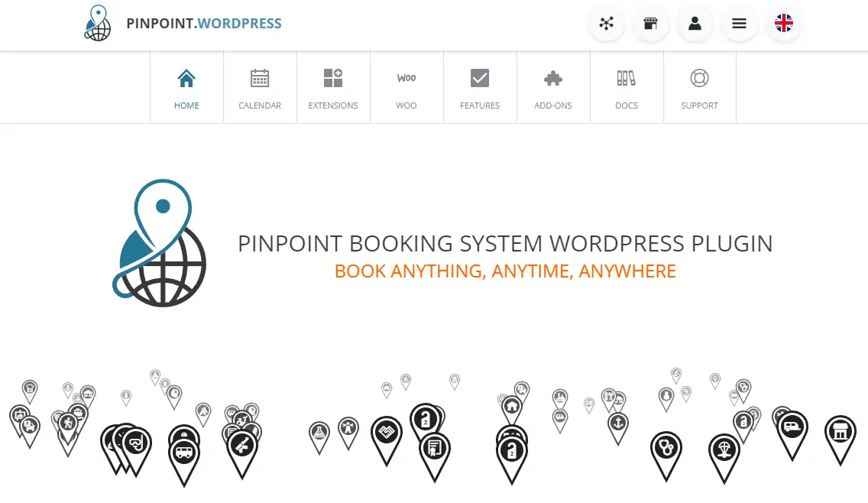Image resolution: width=868 pixels, height=503 pixels.
Task: Open the hamburger menu
Action: (x=739, y=24)
